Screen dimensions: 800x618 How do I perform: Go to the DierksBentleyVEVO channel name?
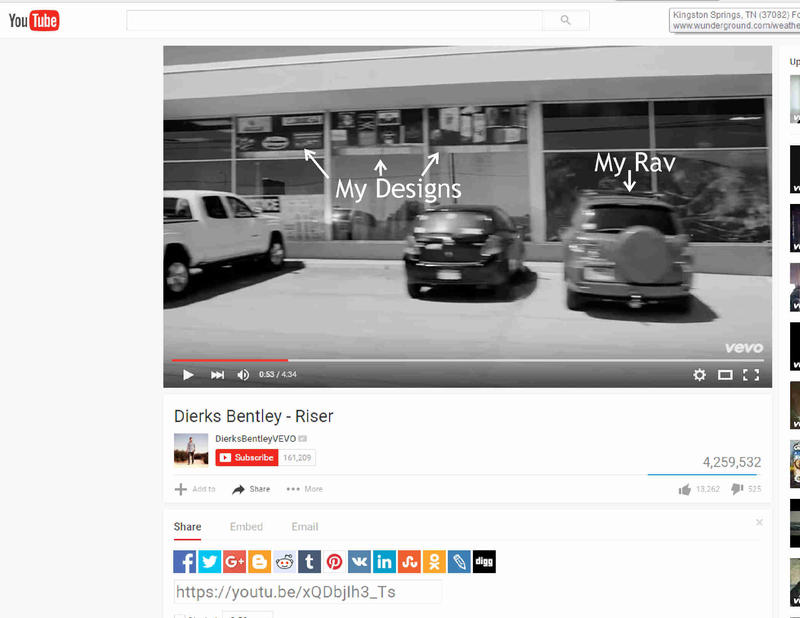point(256,439)
